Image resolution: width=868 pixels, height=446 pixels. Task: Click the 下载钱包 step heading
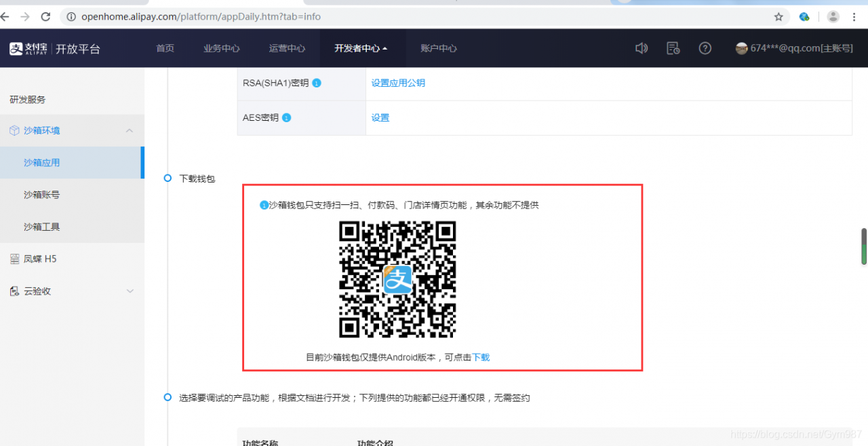pyautogui.click(x=197, y=179)
